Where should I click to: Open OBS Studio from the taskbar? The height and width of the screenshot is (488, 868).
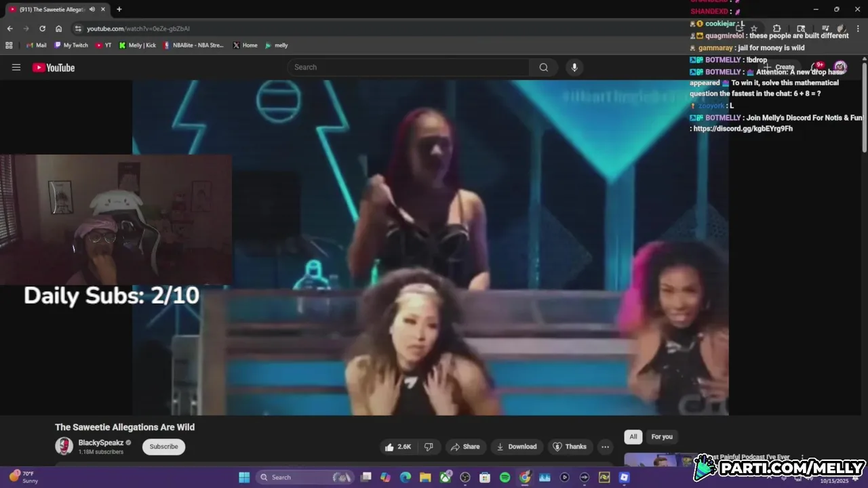tap(465, 477)
